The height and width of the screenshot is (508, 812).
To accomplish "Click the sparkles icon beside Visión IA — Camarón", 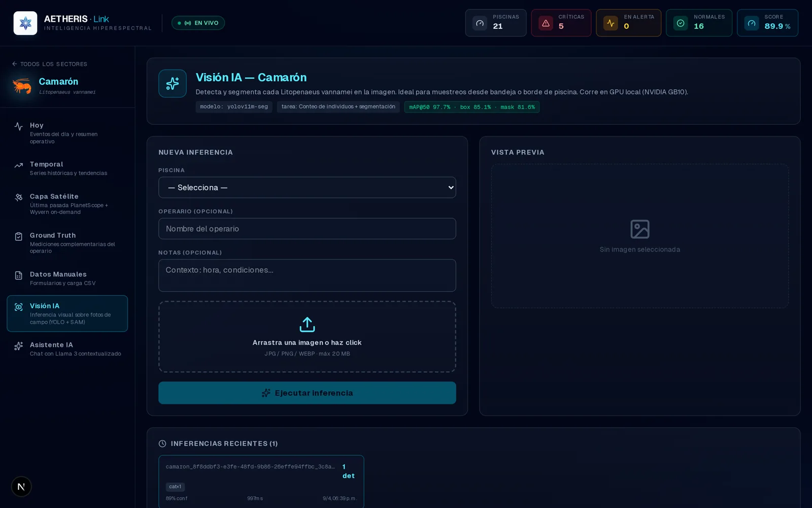I will [x=173, y=83].
